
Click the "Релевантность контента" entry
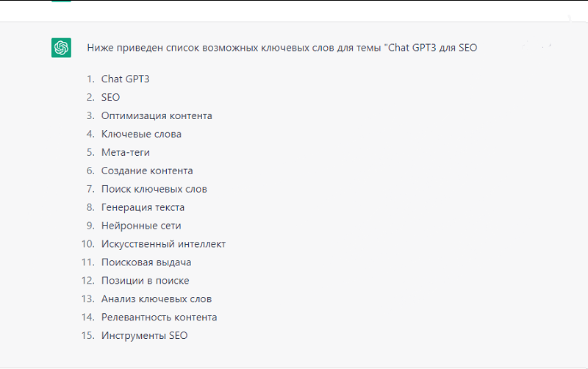(159, 318)
